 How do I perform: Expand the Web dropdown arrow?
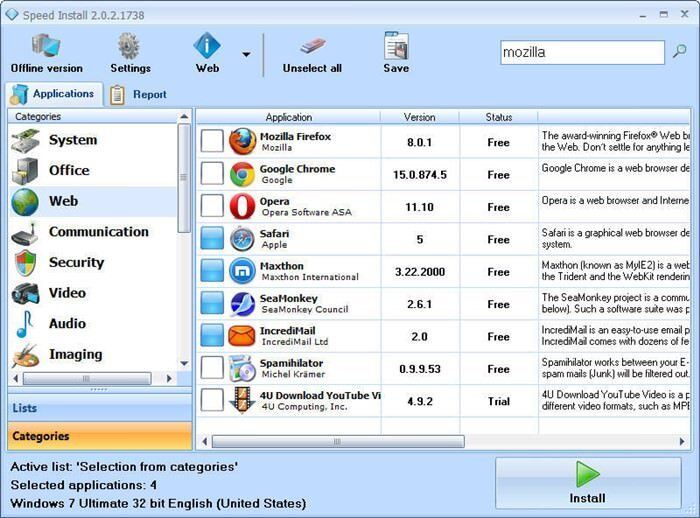(x=246, y=54)
